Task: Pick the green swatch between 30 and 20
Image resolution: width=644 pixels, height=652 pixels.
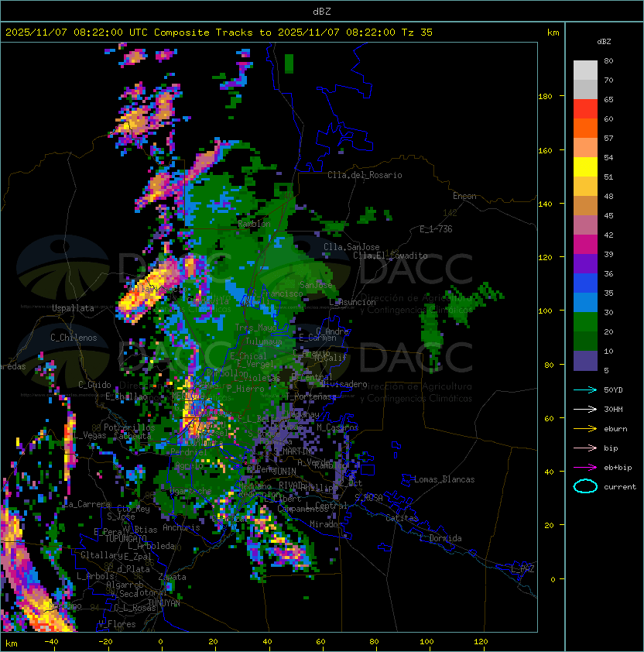Action: [585, 322]
